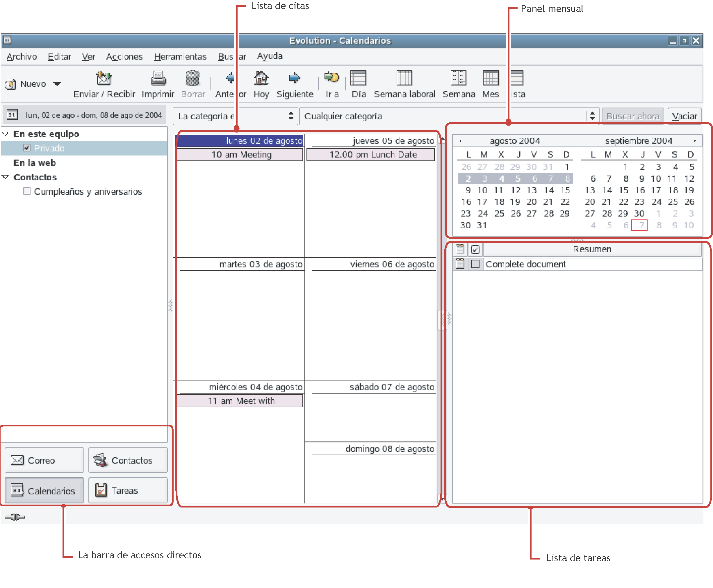This screenshot has height=588, width=713.
Task: Open the Acciones menu
Action: pyautogui.click(x=124, y=56)
